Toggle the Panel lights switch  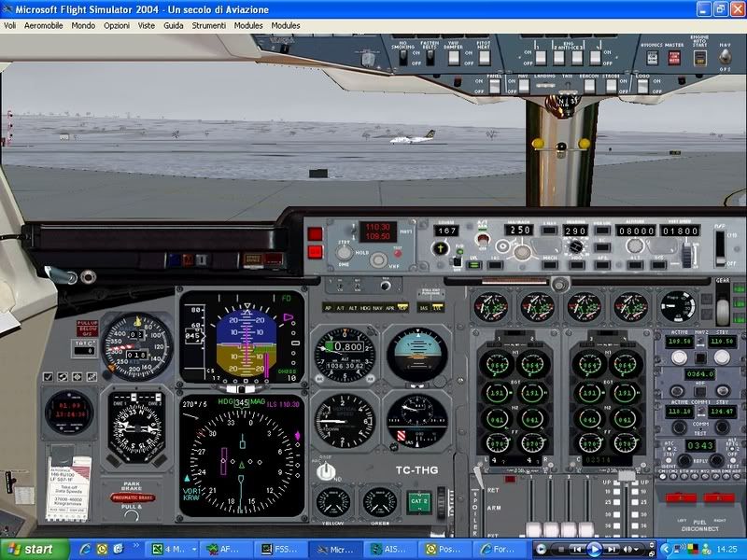coord(495,86)
